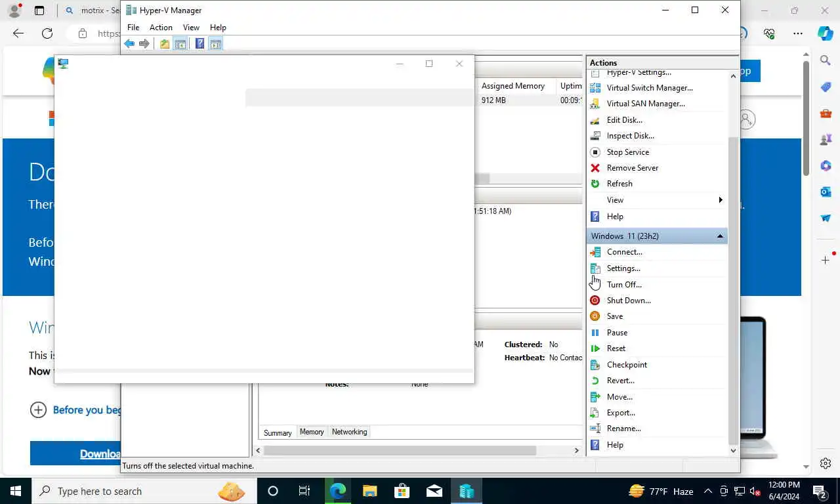Open Edge sidebar Games chess icon
The image size is (840, 504).
point(826,140)
